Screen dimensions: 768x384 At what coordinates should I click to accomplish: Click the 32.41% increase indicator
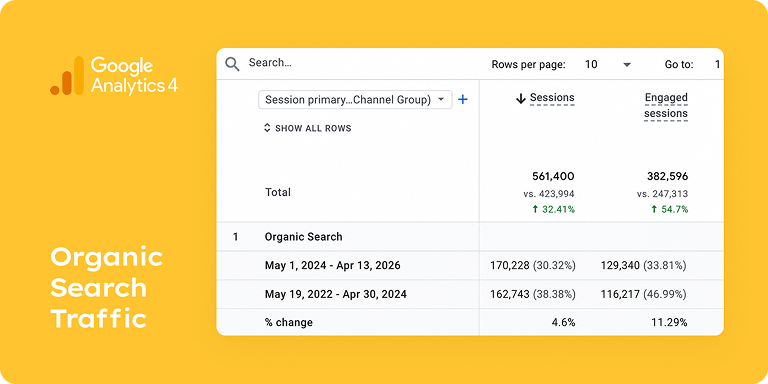tap(554, 210)
